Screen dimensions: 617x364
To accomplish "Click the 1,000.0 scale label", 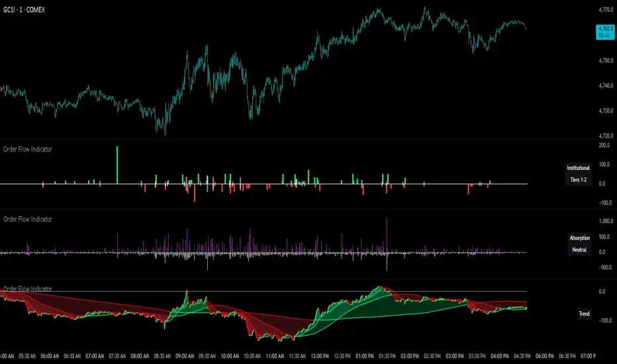I will click(606, 221).
